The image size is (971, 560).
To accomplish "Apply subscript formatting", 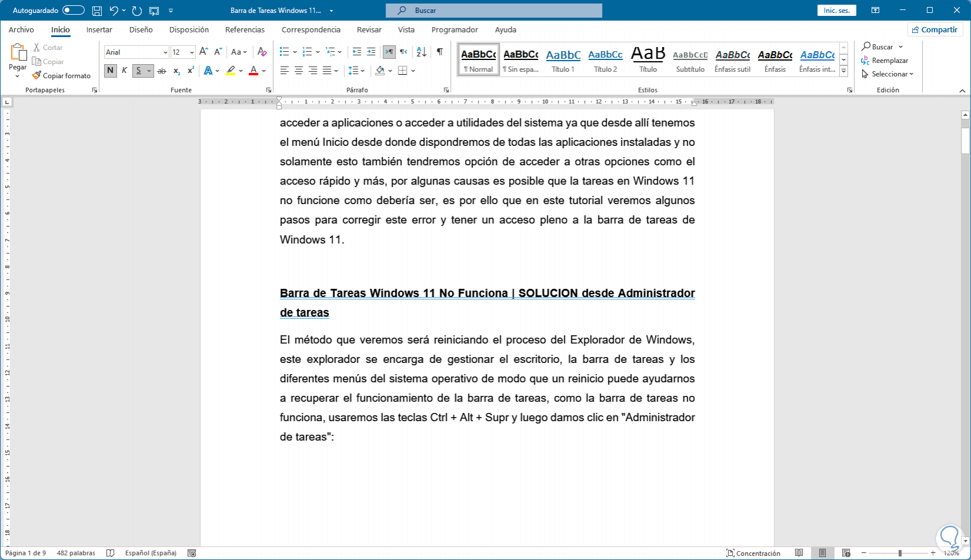I will (x=177, y=71).
